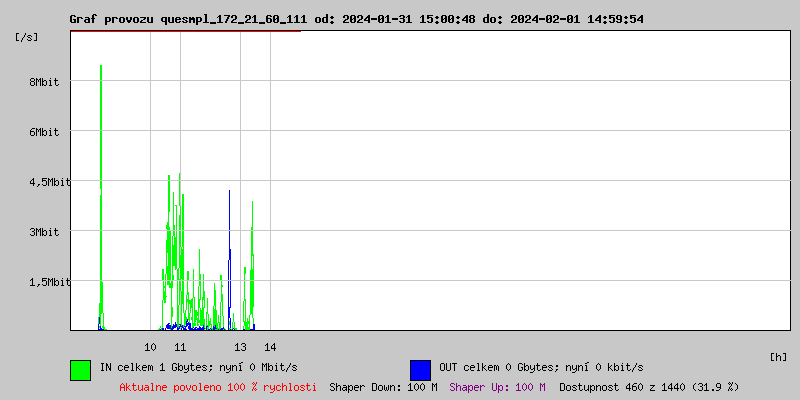Click hour 10 on the time axis
The height and width of the screenshot is (400, 800).
tap(150, 347)
